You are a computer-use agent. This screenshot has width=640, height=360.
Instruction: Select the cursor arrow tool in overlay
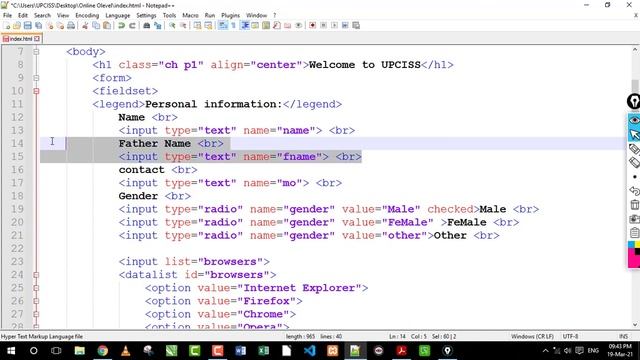point(634,134)
